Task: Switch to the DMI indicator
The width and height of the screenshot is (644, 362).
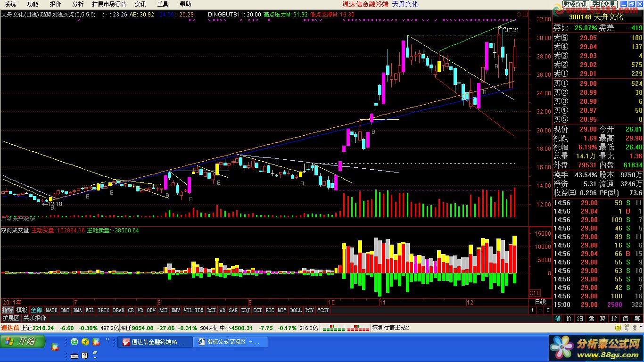Action: [x=65, y=310]
